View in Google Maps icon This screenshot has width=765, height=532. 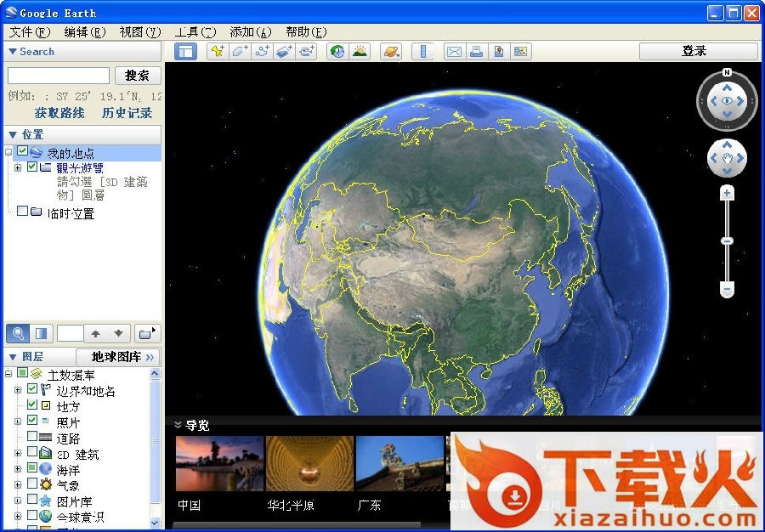pyautogui.click(x=498, y=51)
